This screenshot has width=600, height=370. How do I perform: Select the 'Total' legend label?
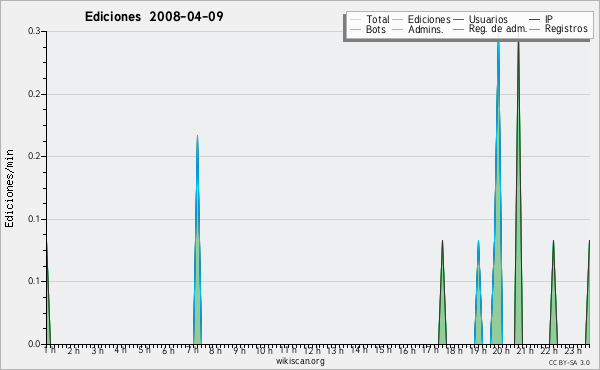(378, 19)
